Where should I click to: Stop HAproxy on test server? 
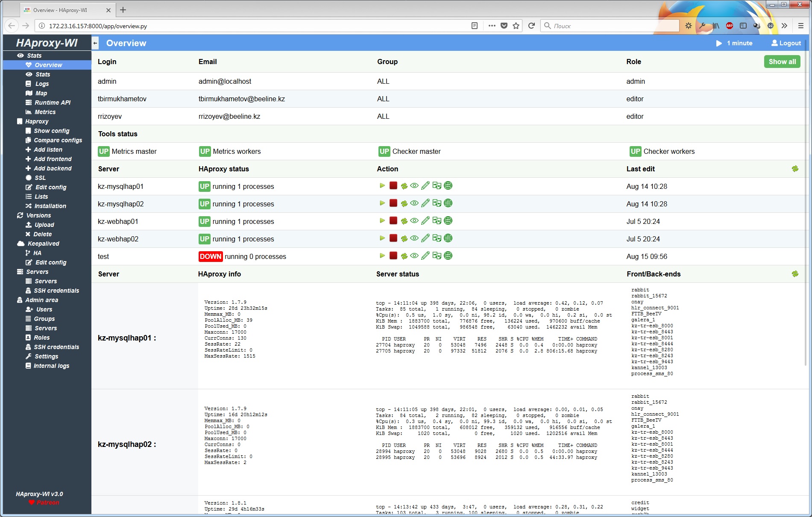click(x=393, y=256)
